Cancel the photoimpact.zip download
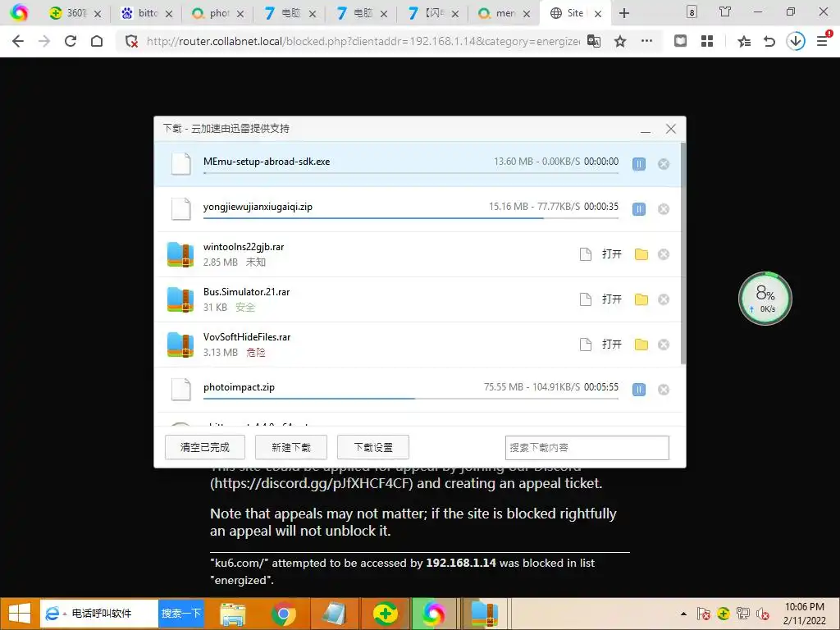The width and height of the screenshot is (840, 630). coord(663,390)
